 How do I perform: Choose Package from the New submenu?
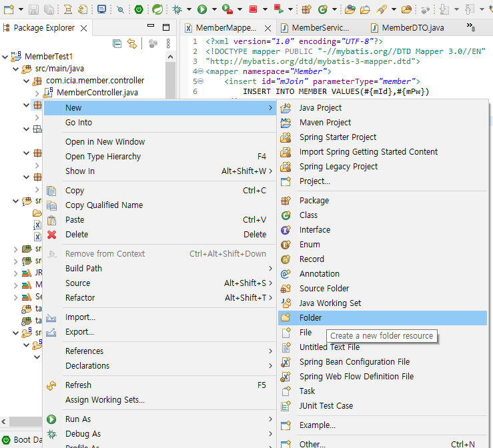383,201
